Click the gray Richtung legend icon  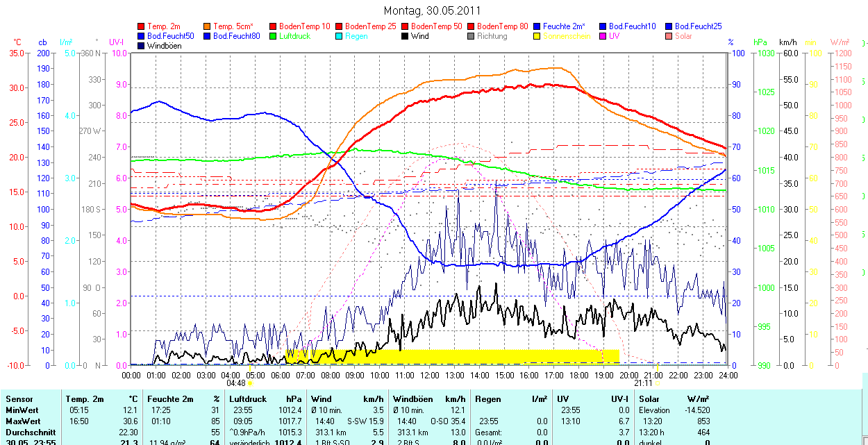point(471,36)
